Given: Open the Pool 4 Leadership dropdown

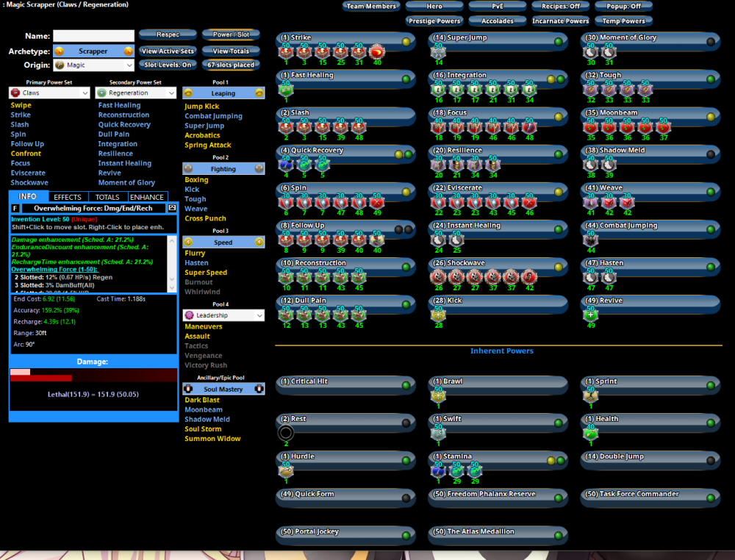Looking at the screenshot, I should coord(223,315).
